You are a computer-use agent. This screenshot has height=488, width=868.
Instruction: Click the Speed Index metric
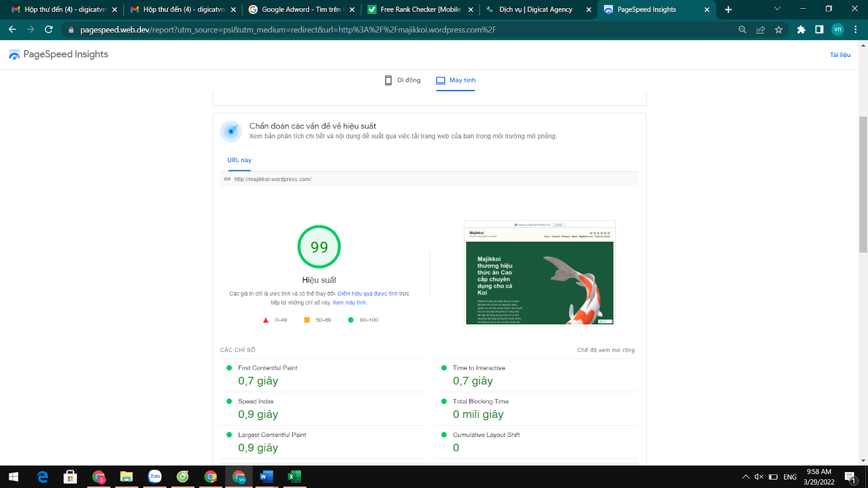[x=322, y=409]
